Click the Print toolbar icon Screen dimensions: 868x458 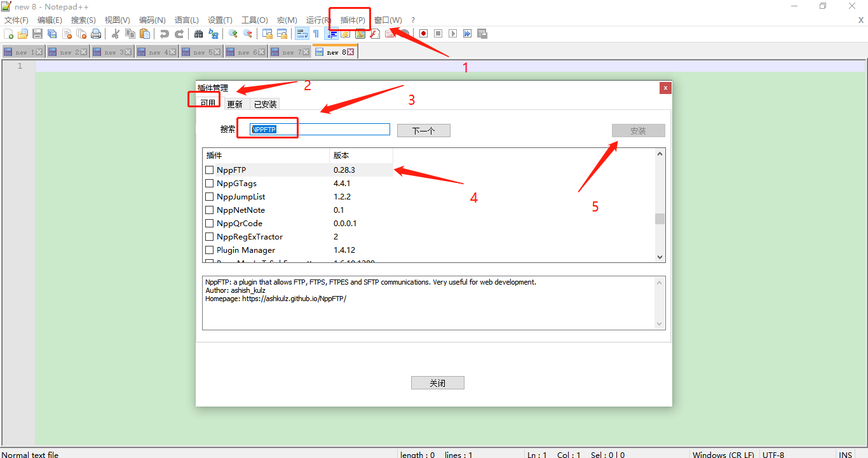point(95,34)
